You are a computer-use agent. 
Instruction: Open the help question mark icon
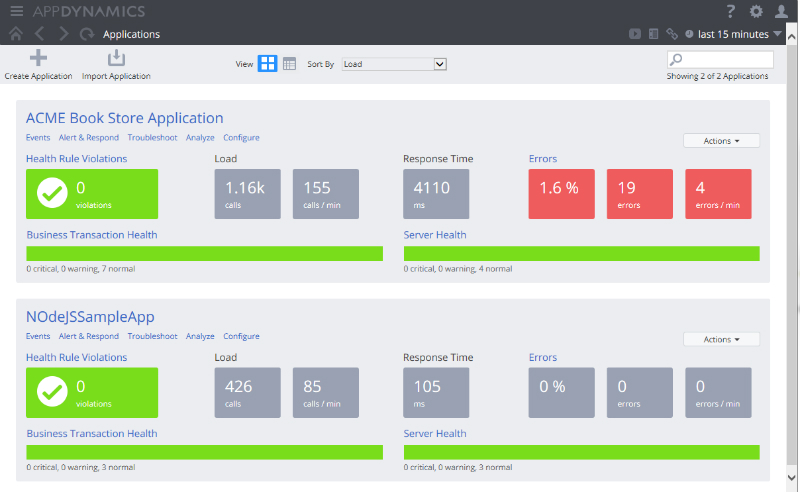point(731,11)
